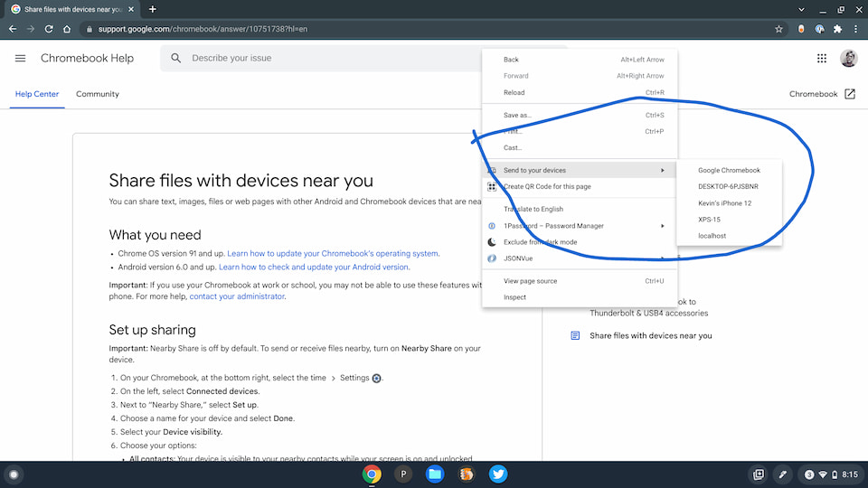This screenshot has width=868, height=488.
Task: Open the 'P' app in the shelf
Action: 403,474
